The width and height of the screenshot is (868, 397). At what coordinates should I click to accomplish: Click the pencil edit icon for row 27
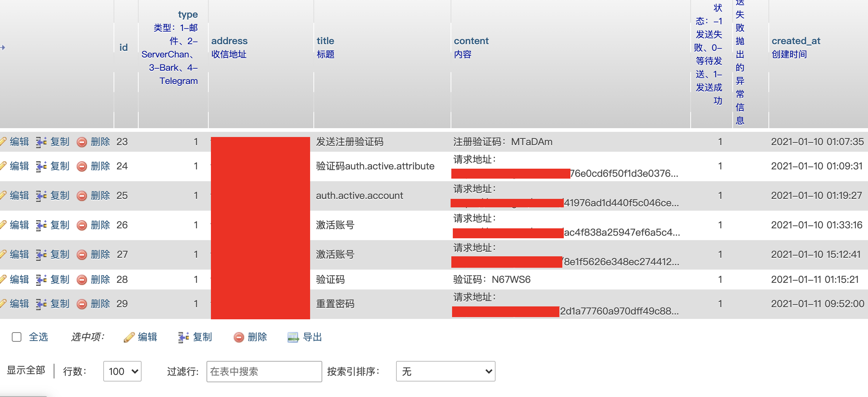point(3,254)
